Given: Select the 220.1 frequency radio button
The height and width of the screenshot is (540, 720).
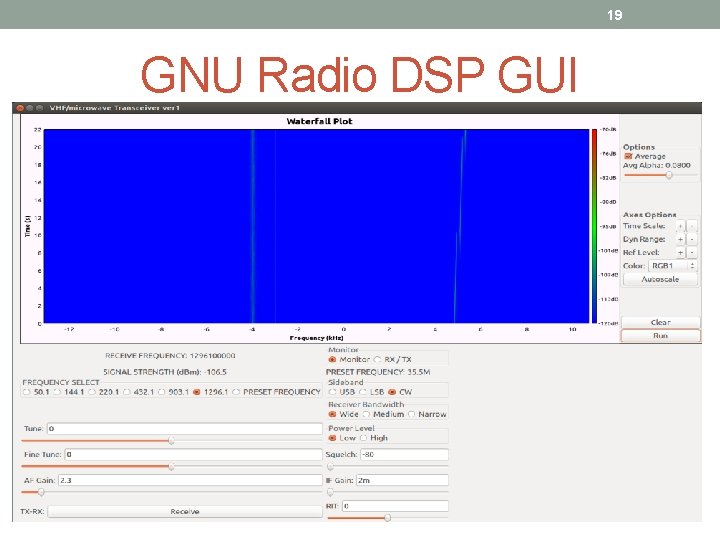Looking at the screenshot, I should pyautogui.click(x=92, y=392).
